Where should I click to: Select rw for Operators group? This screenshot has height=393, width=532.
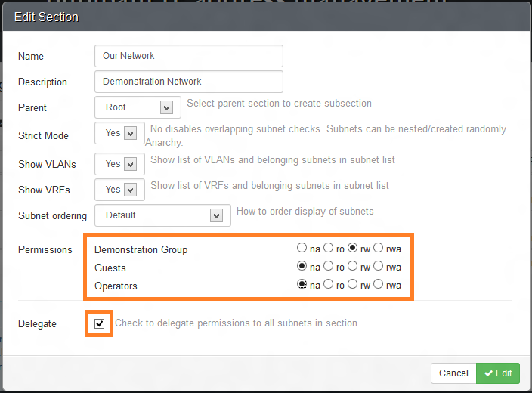tap(352, 284)
